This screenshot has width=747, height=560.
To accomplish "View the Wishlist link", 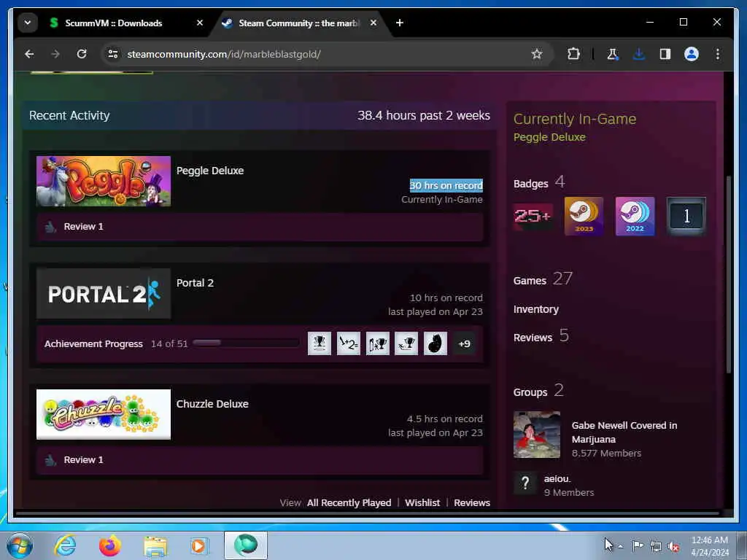I will click(x=422, y=503).
